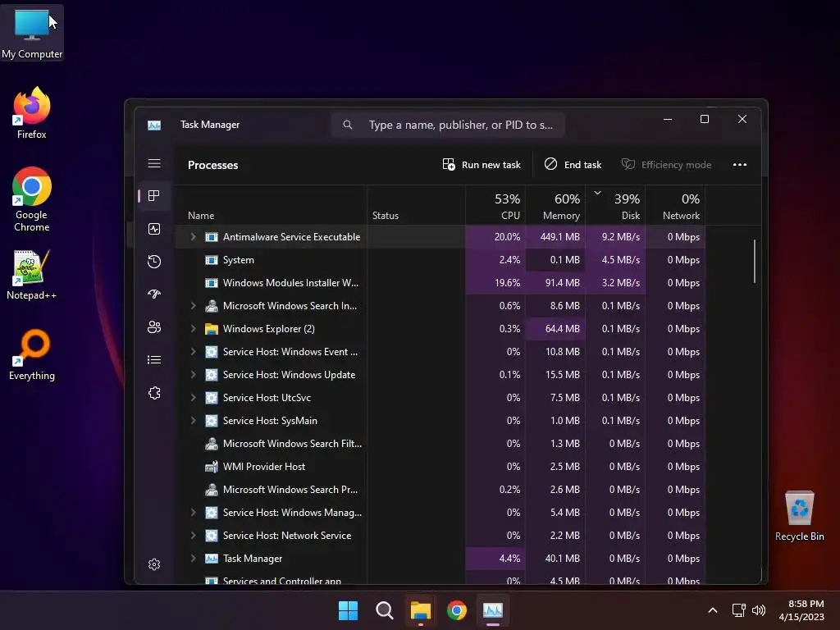
Task: Select Service Host: Windows Management row
Action: (440, 513)
